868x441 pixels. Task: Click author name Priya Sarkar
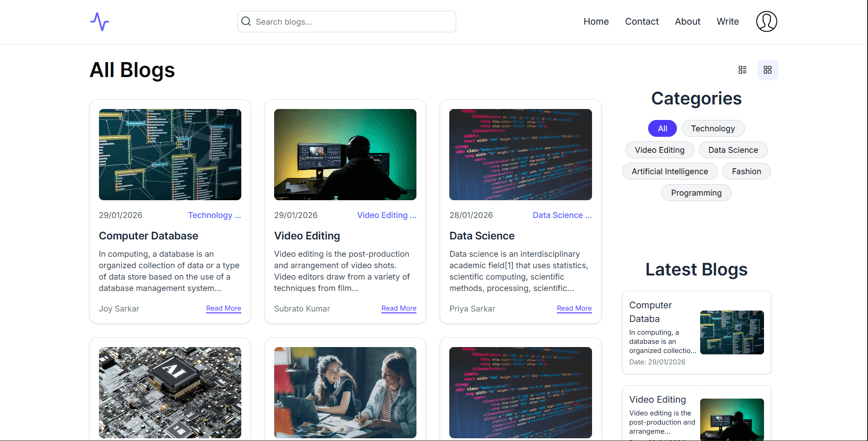[472, 309]
